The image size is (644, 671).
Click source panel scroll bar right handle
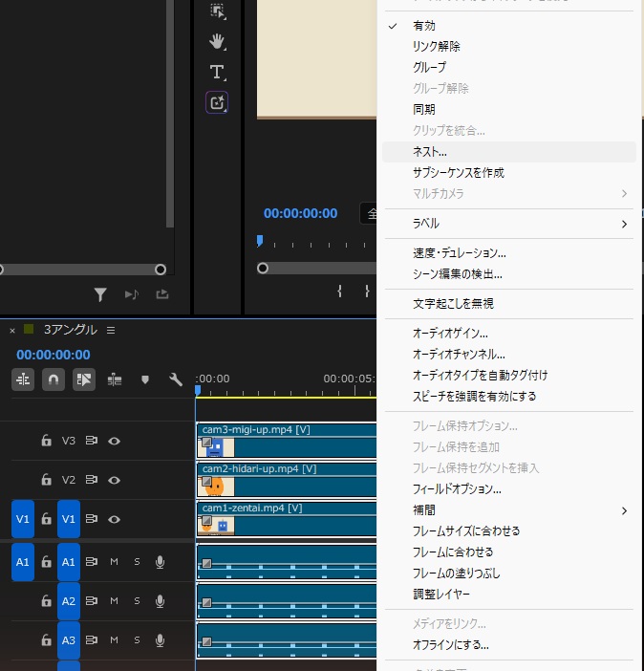(x=161, y=270)
